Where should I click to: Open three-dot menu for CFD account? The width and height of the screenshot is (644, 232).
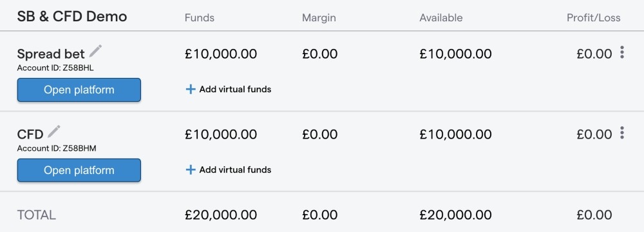(x=622, y=133)
